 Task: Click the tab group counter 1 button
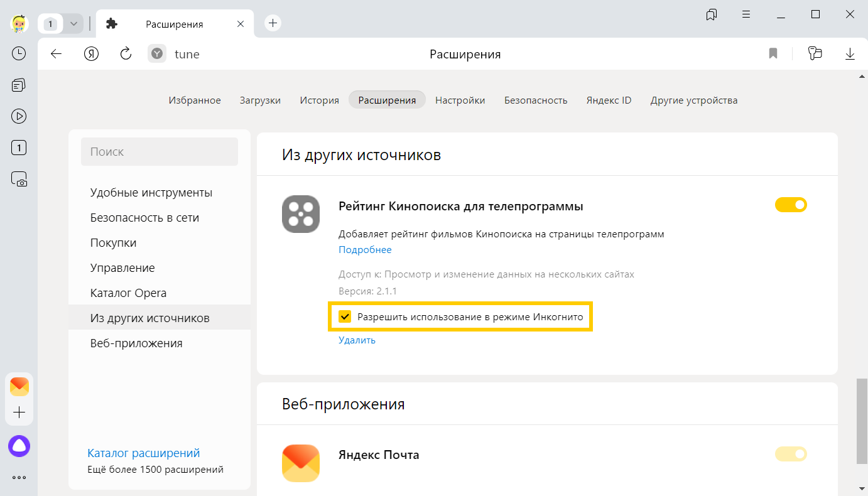(52, 24)
